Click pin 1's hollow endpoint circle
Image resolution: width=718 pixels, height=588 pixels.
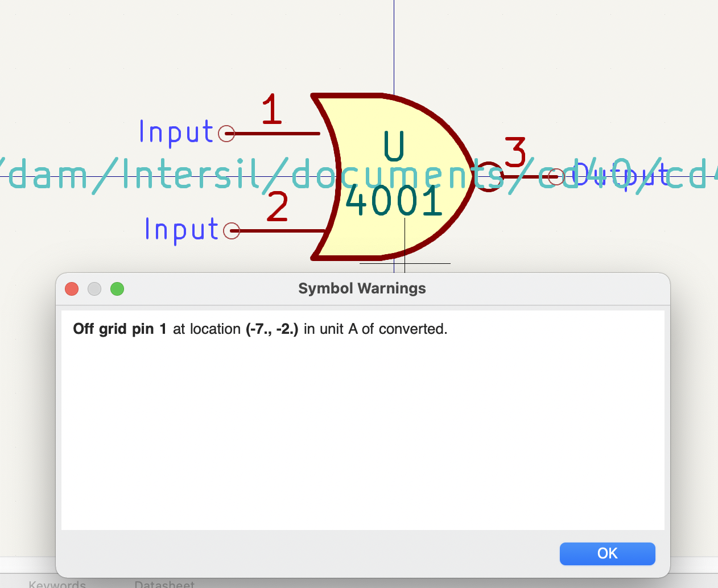(x=227, y=133)
